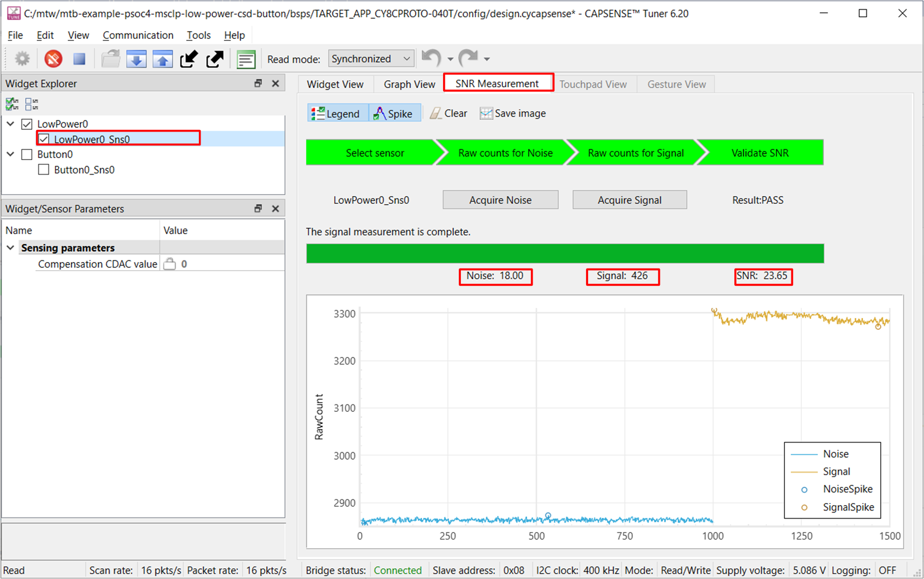Click the green measurement progress bar
This screenshot has width=924, height=579.
point(565,253)
